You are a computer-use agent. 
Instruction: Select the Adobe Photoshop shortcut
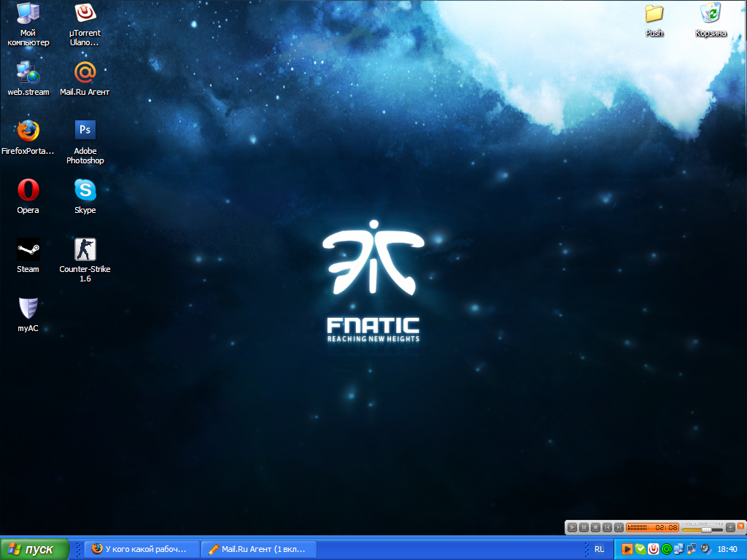coord(85,131)
